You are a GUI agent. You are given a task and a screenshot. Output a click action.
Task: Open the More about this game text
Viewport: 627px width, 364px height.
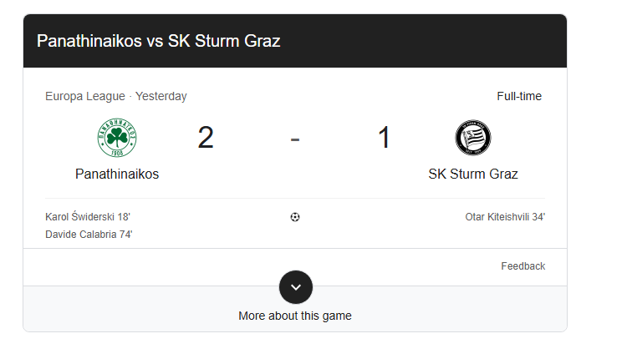(295, 316)
